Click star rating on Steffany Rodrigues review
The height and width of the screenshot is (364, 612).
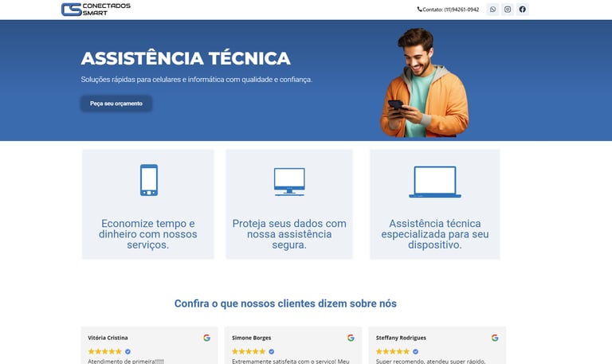(393, 351)
